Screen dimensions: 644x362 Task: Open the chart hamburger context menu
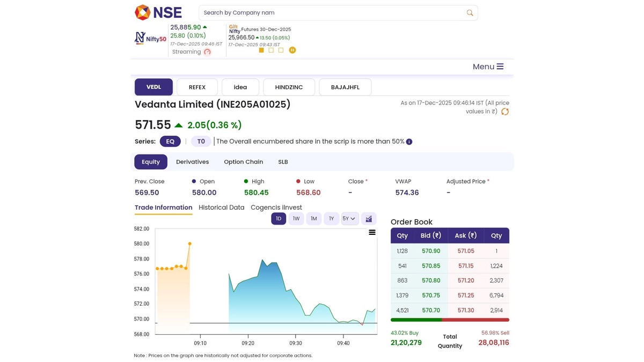click(372, 232)
